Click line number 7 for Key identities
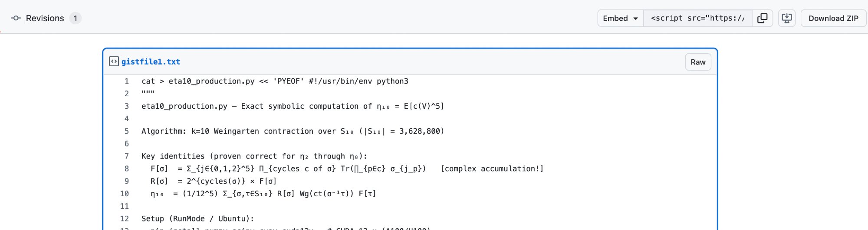This screenshot has width=868, height=230. [x=127, y=156]
